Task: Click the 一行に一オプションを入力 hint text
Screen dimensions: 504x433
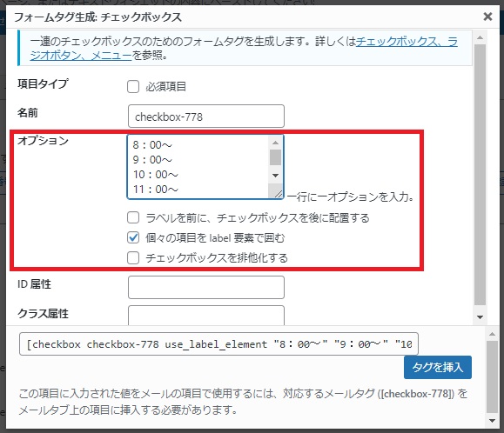Action: click(350, 197)
